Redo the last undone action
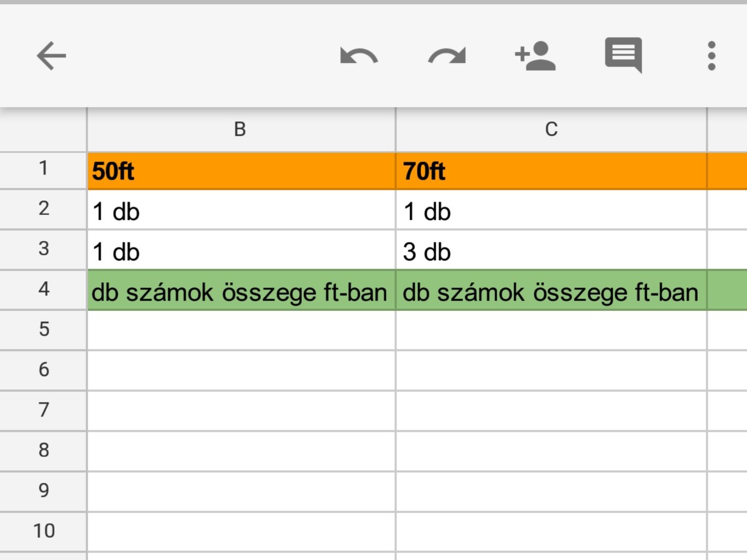 447,56
